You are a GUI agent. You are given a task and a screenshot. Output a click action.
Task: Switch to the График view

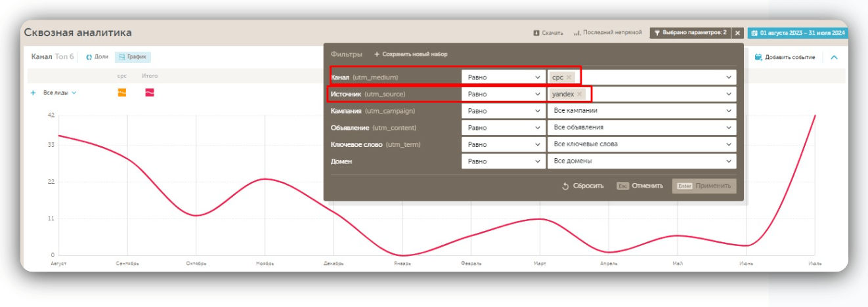click(132, 57)
